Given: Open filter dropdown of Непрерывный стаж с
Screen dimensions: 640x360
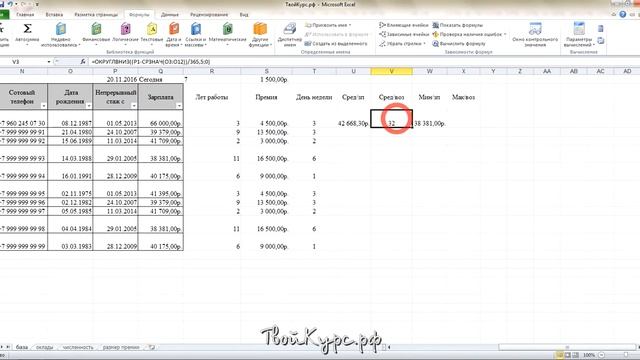Looking at the screenshot, I should tap(134, 106).
